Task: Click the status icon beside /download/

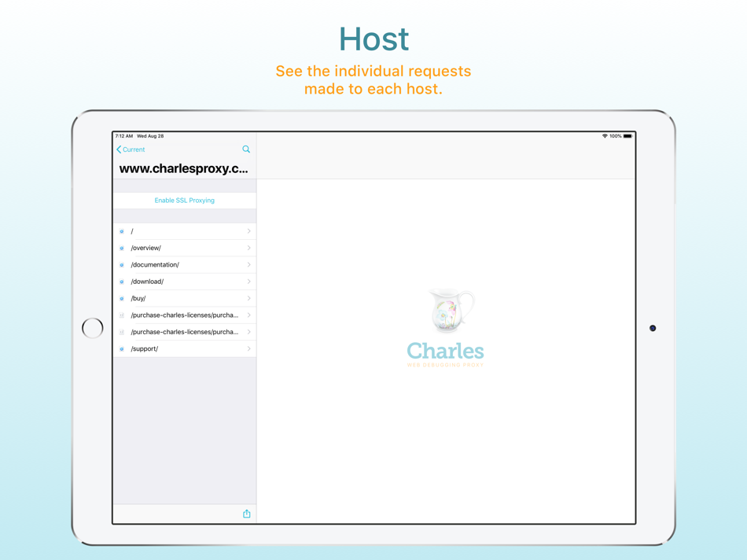Action: [x=122, y=281]
